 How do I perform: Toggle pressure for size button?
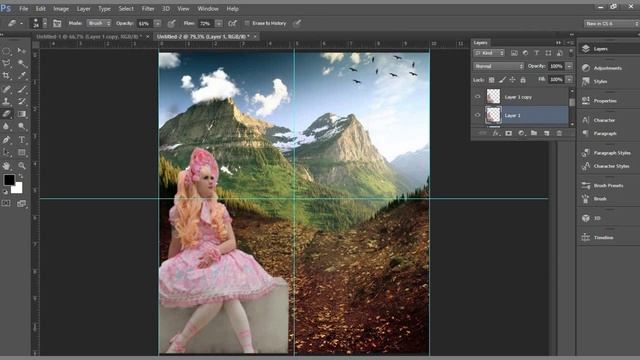(x=298, y=23)
